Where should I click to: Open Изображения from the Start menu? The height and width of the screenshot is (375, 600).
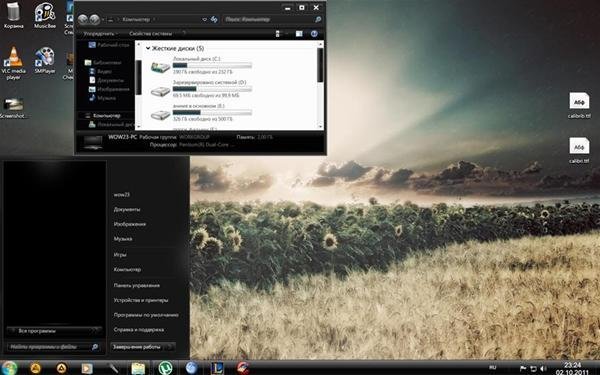tap(130, 224)
